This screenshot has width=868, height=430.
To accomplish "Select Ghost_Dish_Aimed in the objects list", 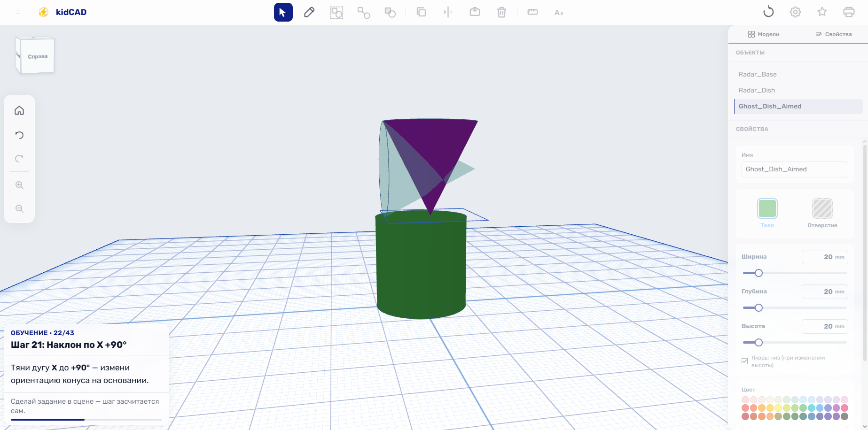I will [x=798, y=106].
